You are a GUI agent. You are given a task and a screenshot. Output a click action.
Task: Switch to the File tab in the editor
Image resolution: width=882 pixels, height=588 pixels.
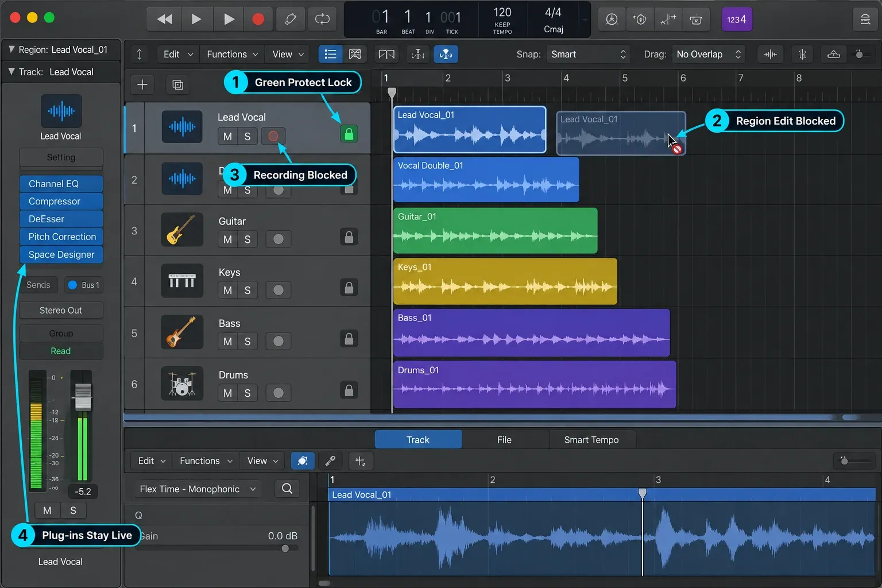(504, 439)
